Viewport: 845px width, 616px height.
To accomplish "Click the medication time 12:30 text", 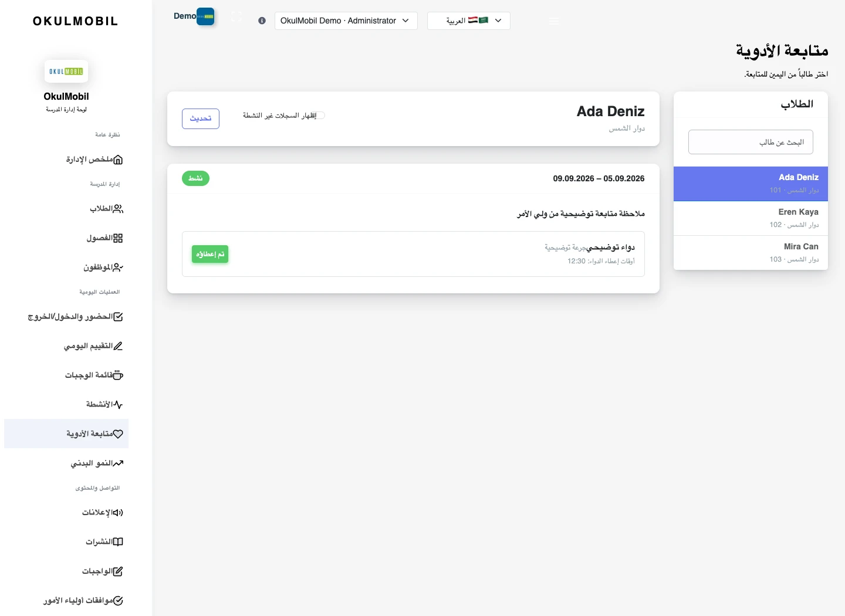I will [576, 261].
